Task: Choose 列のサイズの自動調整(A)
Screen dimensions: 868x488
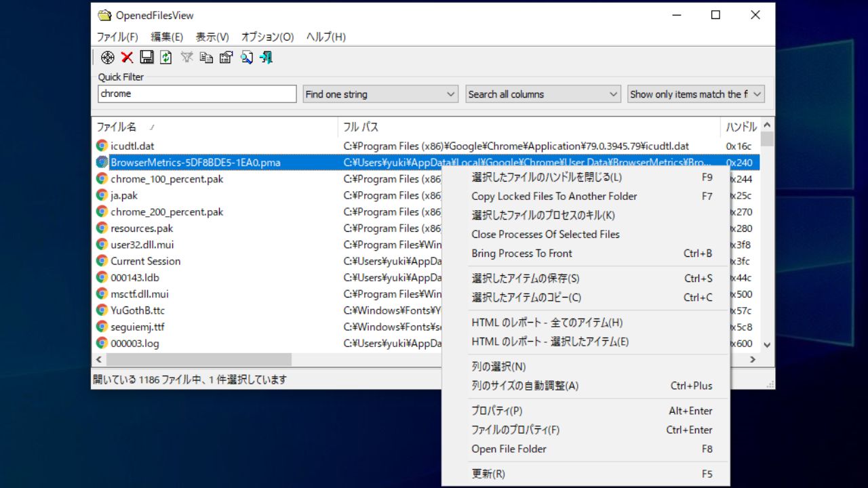Action: pyautogui.click(x=586, y=386)
